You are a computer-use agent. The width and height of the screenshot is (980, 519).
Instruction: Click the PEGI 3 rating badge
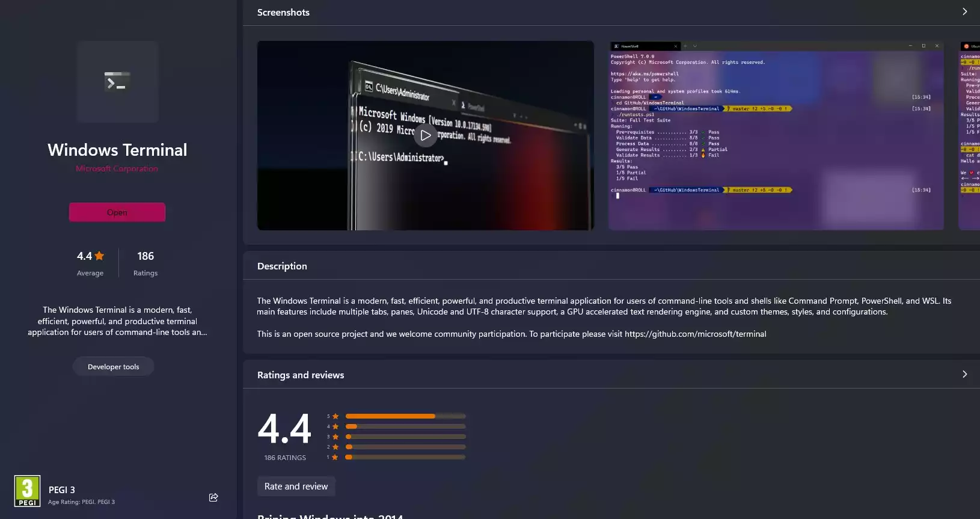[x=28, y=491]
